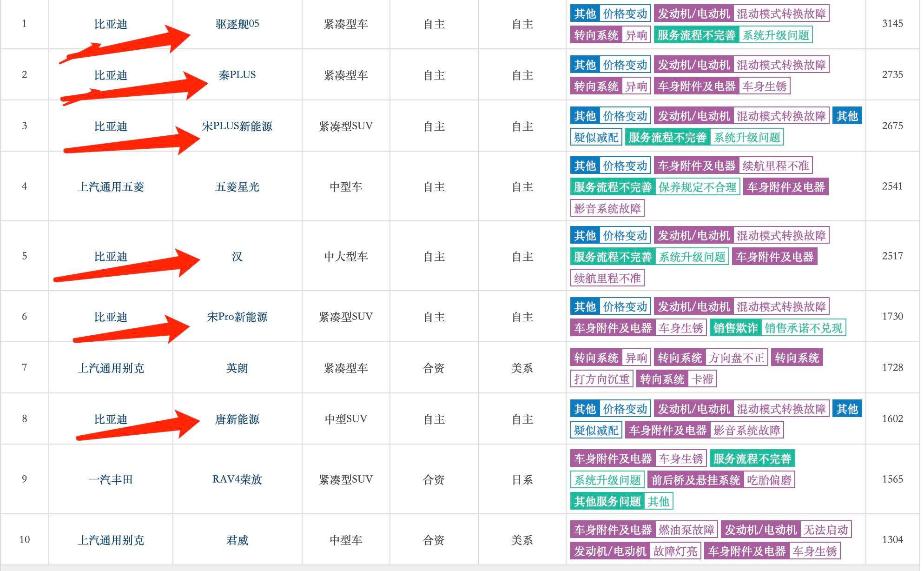The width and height of the screenshot is (924, 571).
Task: Select 疑似减配 tag in 宋PLUS新能源 row
Action: (596, 138)
